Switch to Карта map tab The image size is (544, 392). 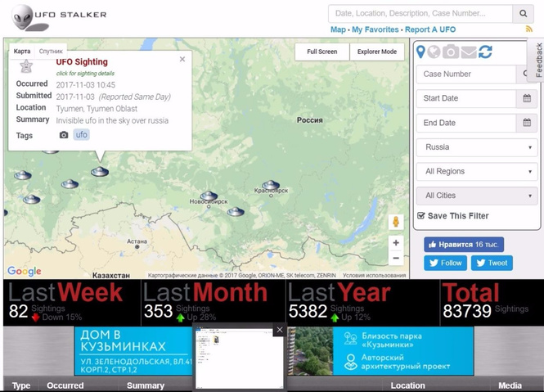pos(22,52)
